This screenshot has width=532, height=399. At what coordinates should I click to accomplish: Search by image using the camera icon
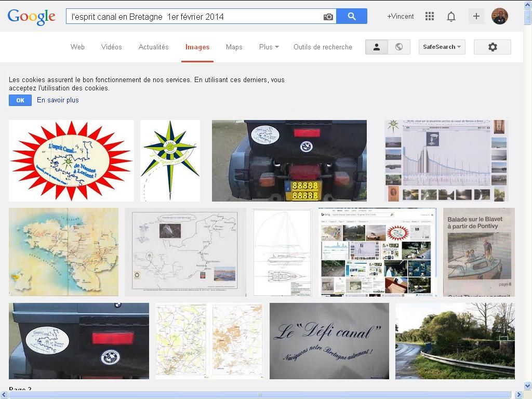pos(328,17)
